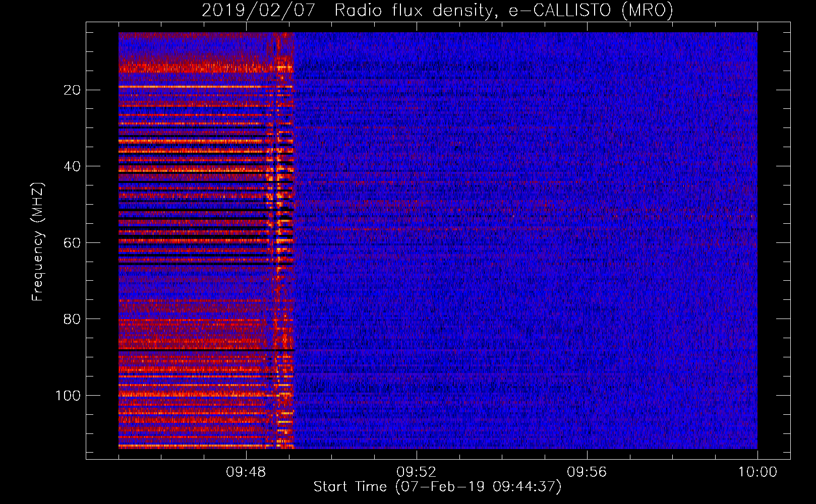Click the 10:00 time tick label
The width and height of the screenshot is (816, 504).
[757, 472]
